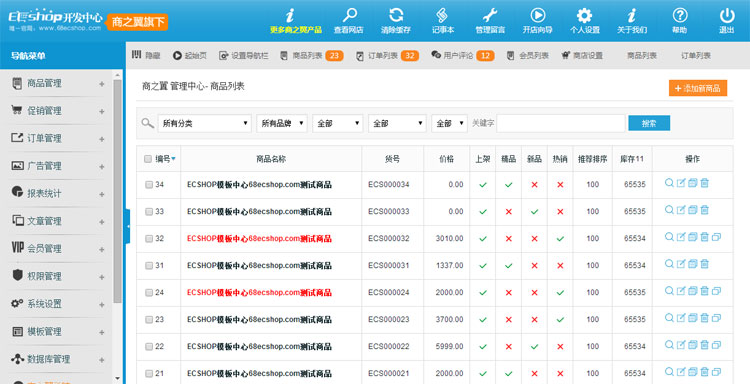
Task: View product 34 with magnifier icon
Action: pyautogui.click(x=669, y=183)
